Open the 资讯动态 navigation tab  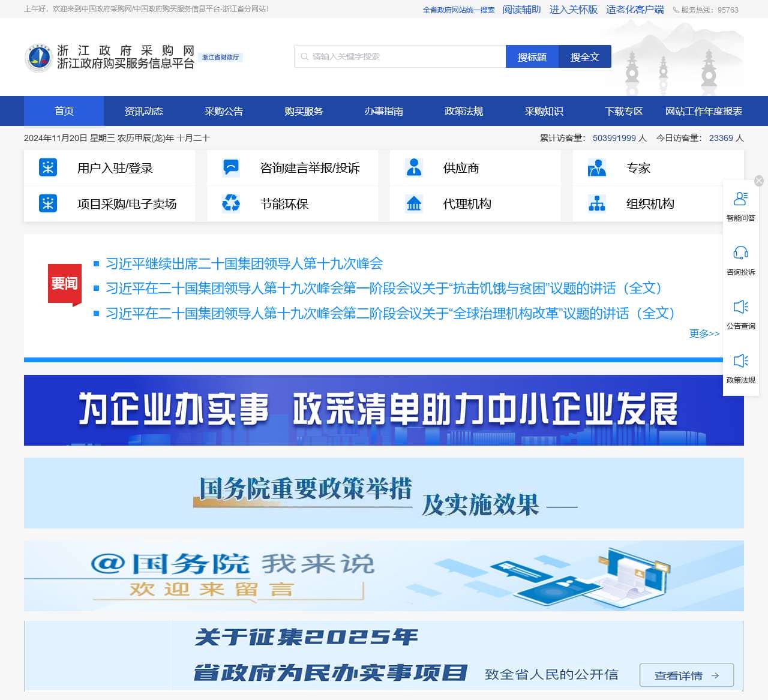coord(144,111)
